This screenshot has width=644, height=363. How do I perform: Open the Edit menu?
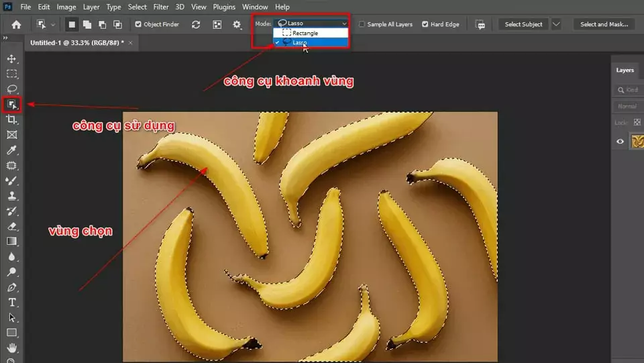[44, 7]
